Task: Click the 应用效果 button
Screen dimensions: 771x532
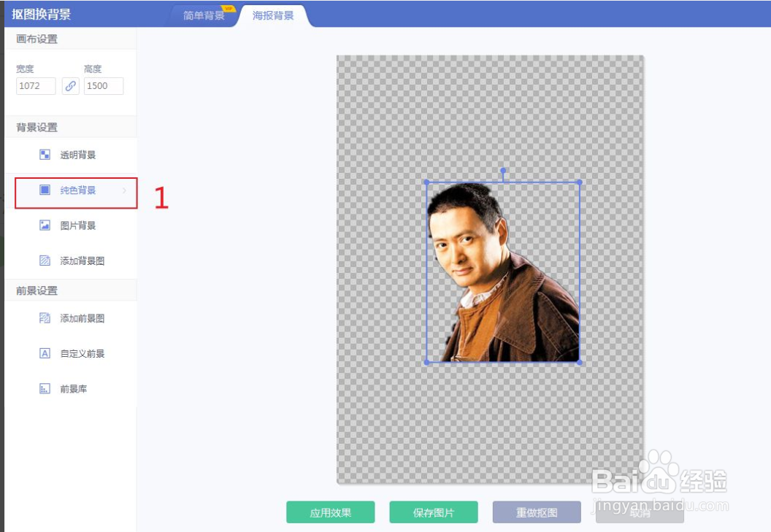Action: (x=331, y=512)
